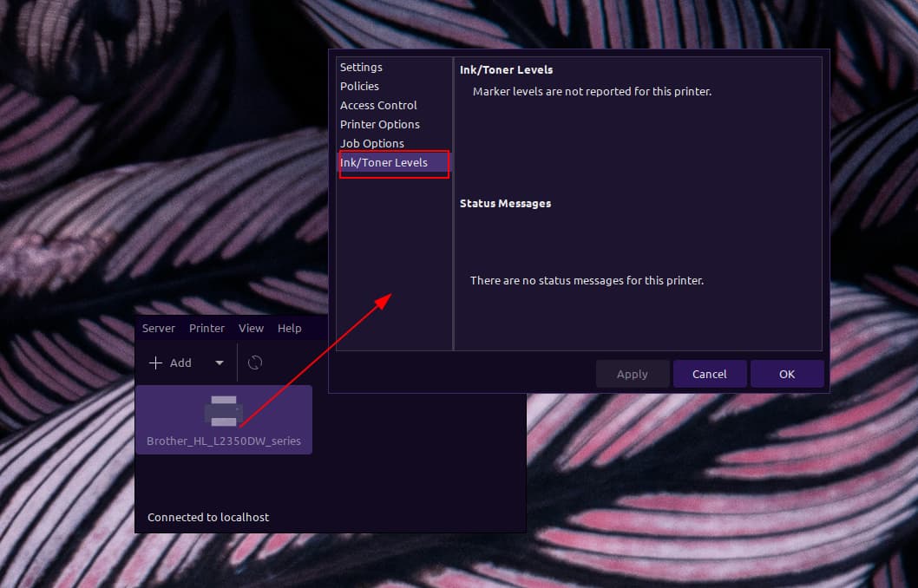Select Job Options in sidebar

371,143
